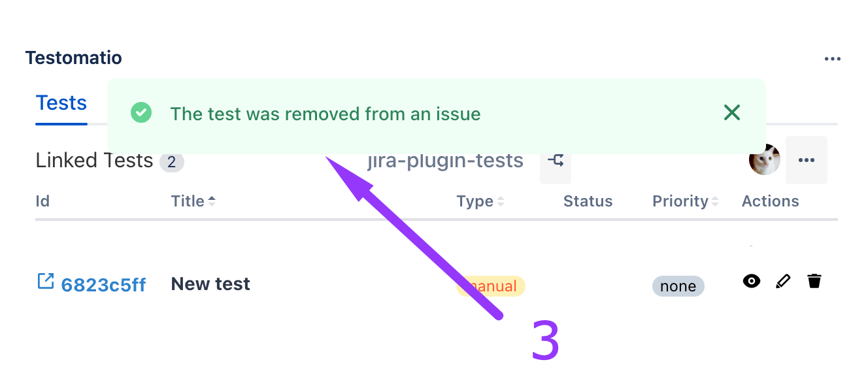The image size is (868, 392).
Task: Click the pencil edit icon for New test
Action: pyautogui.click(x=782, y=282)
